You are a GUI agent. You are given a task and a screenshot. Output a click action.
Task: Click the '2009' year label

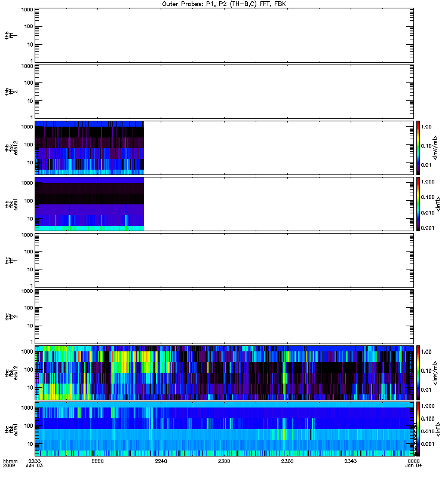tap(8, 466)
